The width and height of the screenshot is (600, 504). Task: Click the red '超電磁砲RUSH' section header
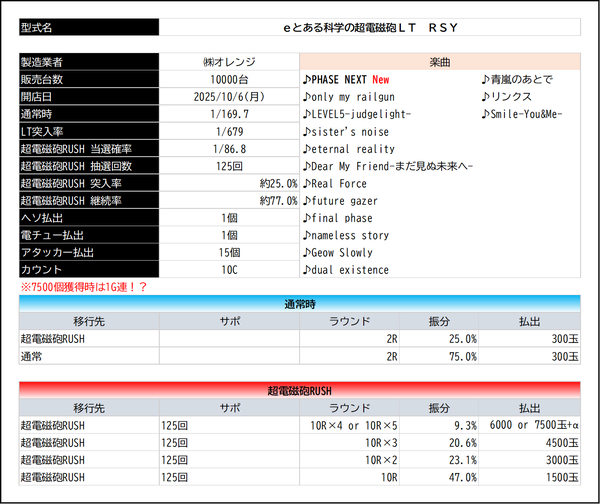click(x=300, y=390)
